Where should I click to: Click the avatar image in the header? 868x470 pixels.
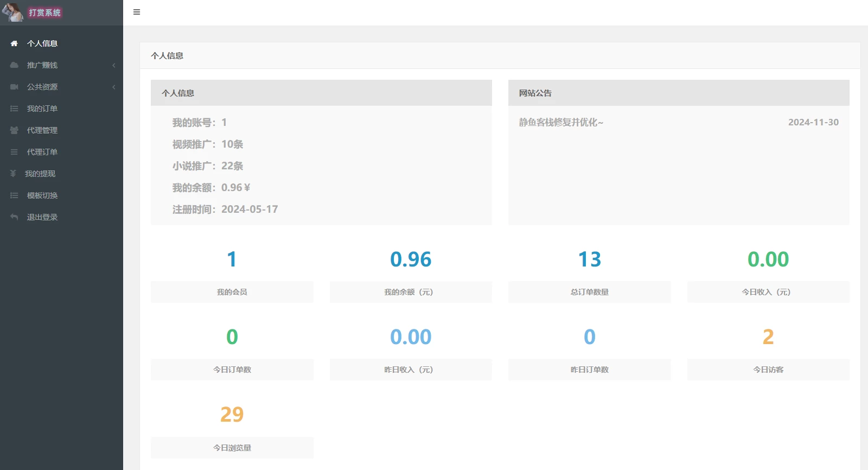(12, 12)
